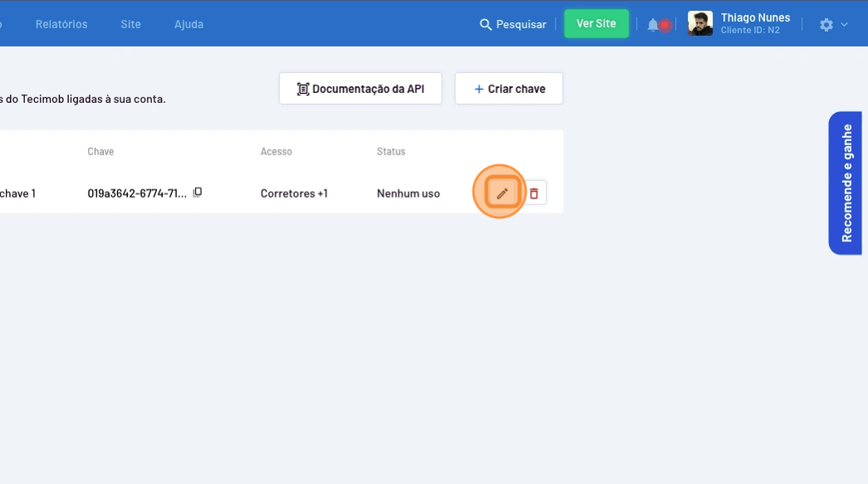
Task: Click the Pesquisar search magnifier
Action: [486, 25]
